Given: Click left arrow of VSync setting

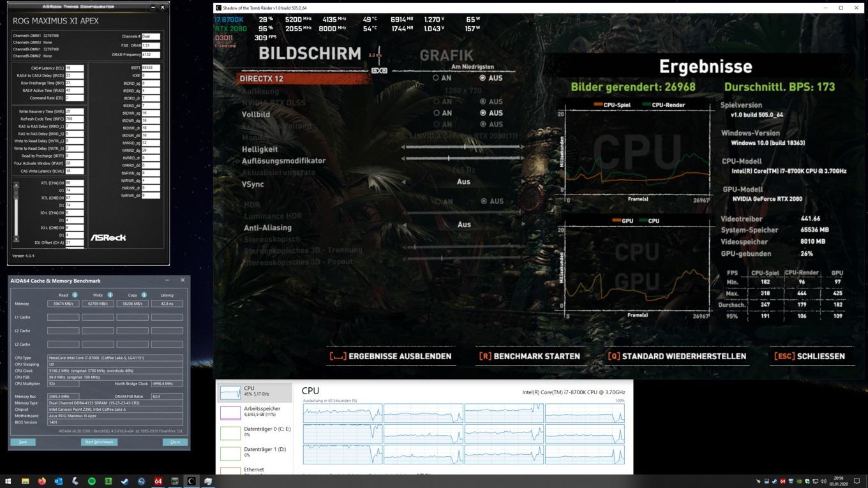Looking at the screenshot, I should [x=403, y=182].
